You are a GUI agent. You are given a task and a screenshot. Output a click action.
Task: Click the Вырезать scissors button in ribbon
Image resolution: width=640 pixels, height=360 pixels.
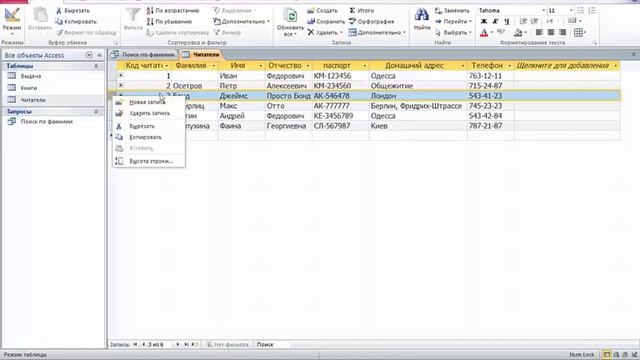tap(73, 11)
